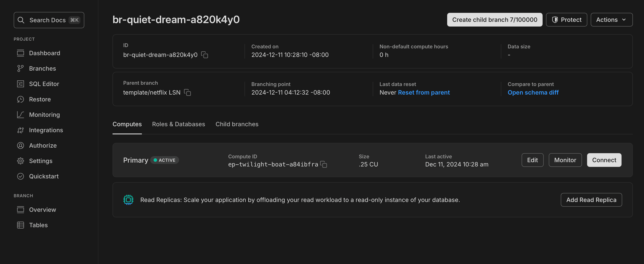Click the Tables grid icon

(x=20, y=225)
